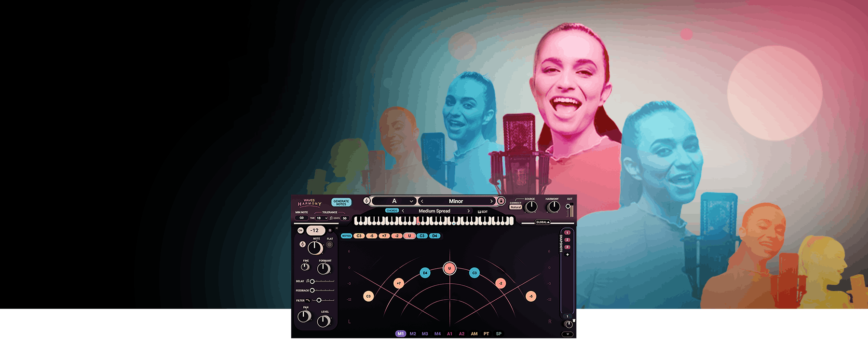Toggle the voice solo S button
The width and height of the screenshot is (868, 362).
(330, 230)
